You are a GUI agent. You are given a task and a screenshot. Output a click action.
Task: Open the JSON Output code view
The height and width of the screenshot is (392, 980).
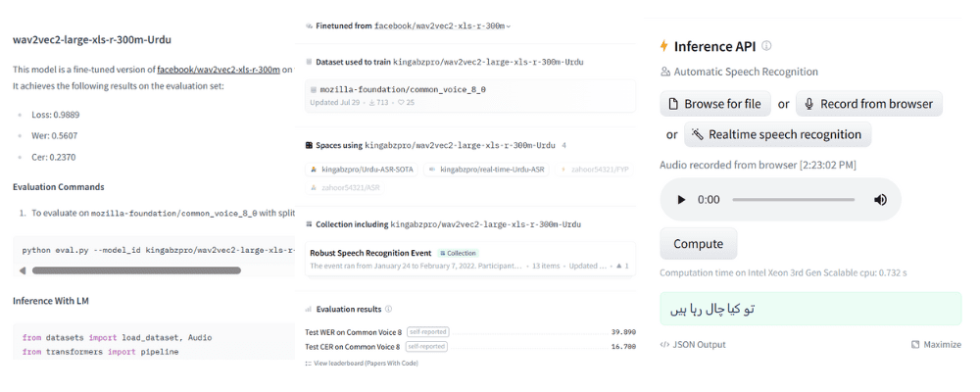[693, 345]
